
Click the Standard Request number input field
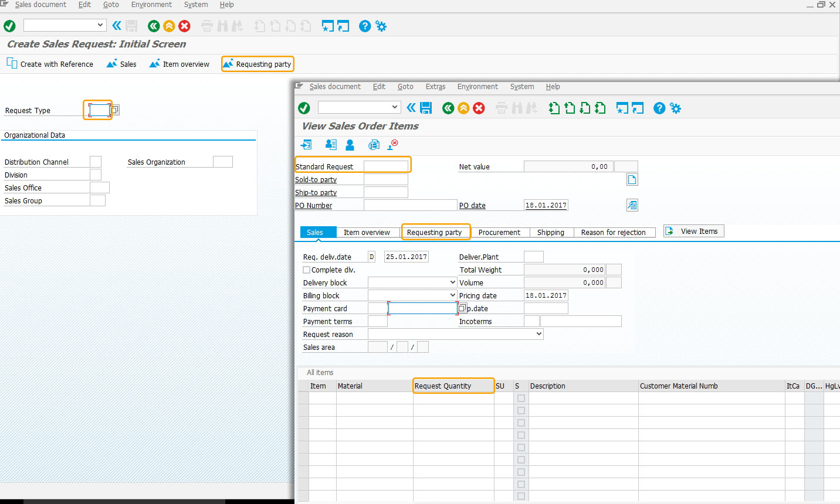[386, 166]
